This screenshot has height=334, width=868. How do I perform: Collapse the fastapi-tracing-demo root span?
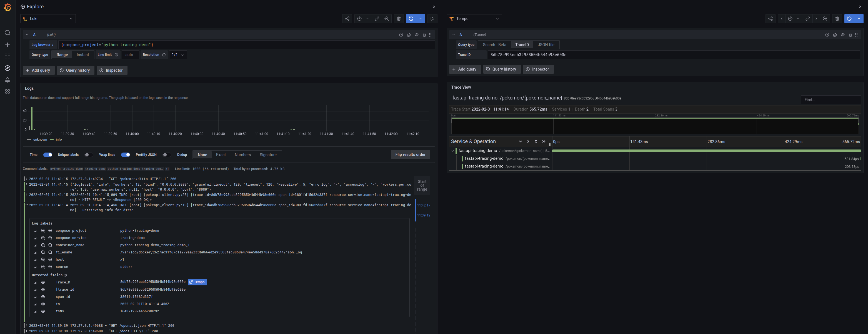[453, 151]
